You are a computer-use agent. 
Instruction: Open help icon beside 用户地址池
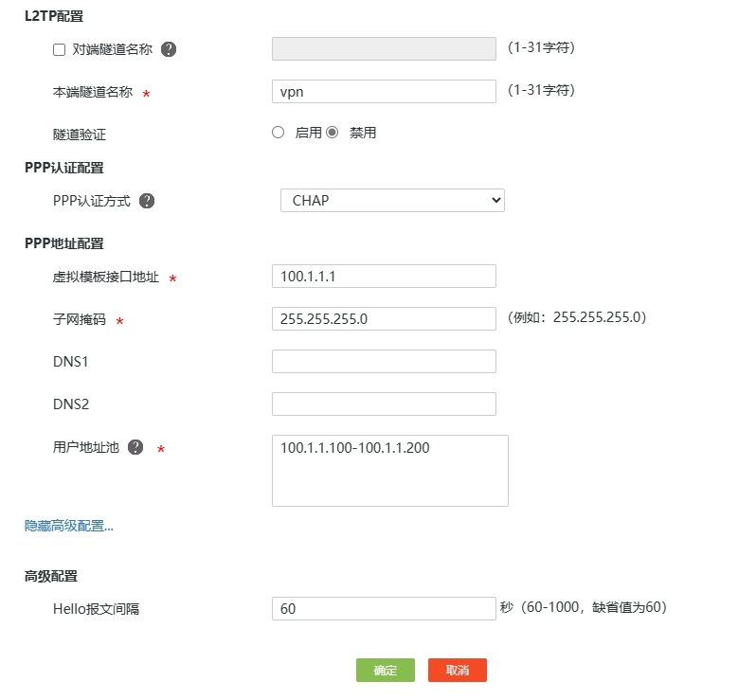pos(135,447)
